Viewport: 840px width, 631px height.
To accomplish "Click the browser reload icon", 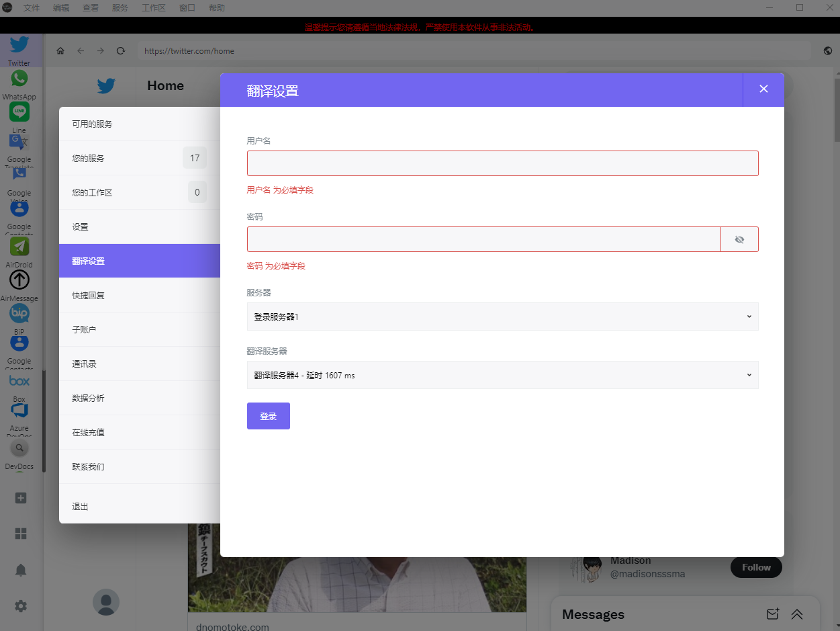I will (121, 51).
